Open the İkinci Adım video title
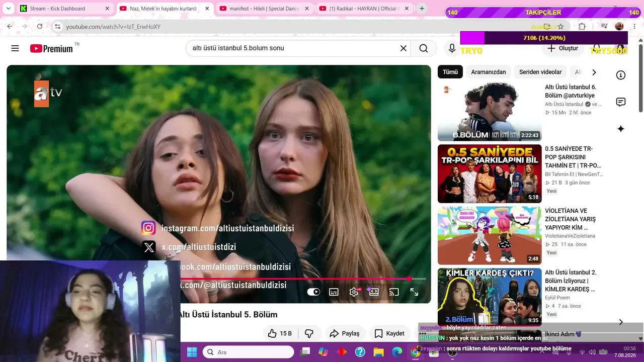Screen dimensions: 644x362 (563, 334)
